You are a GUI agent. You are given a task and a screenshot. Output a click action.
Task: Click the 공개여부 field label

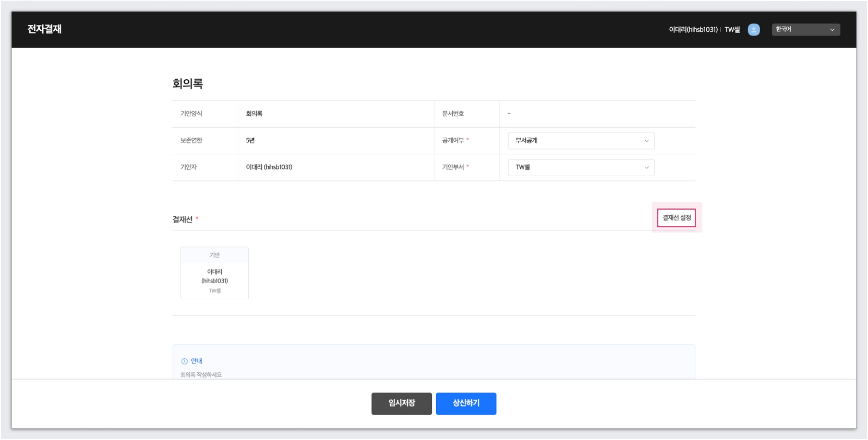pyautogui.click(x=453, y=141)
